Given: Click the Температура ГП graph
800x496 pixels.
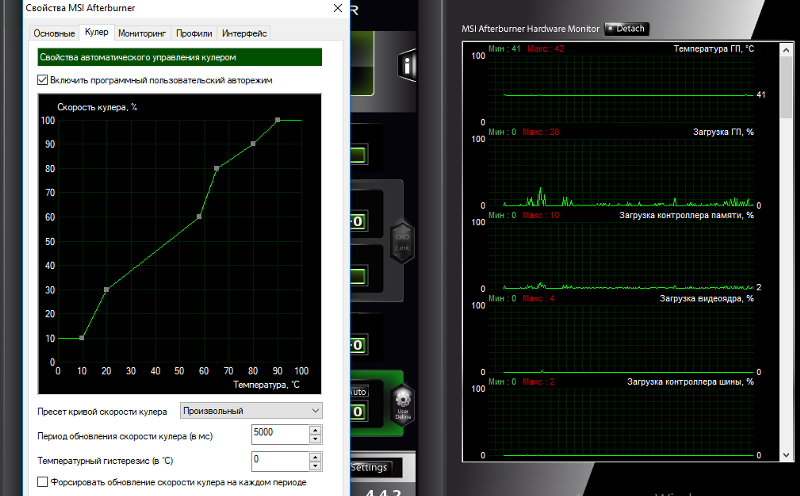Looking at the screenshot, I should point(621,89).
